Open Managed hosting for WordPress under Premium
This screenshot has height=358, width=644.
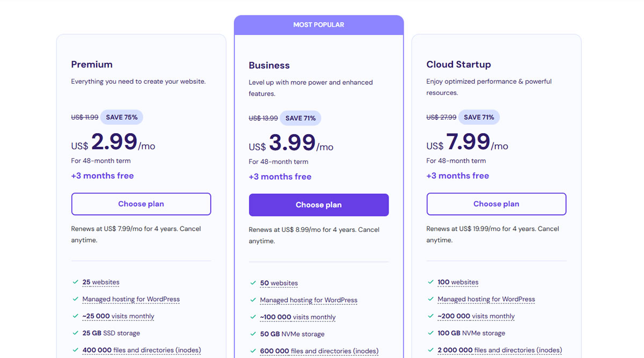point(131,299)
